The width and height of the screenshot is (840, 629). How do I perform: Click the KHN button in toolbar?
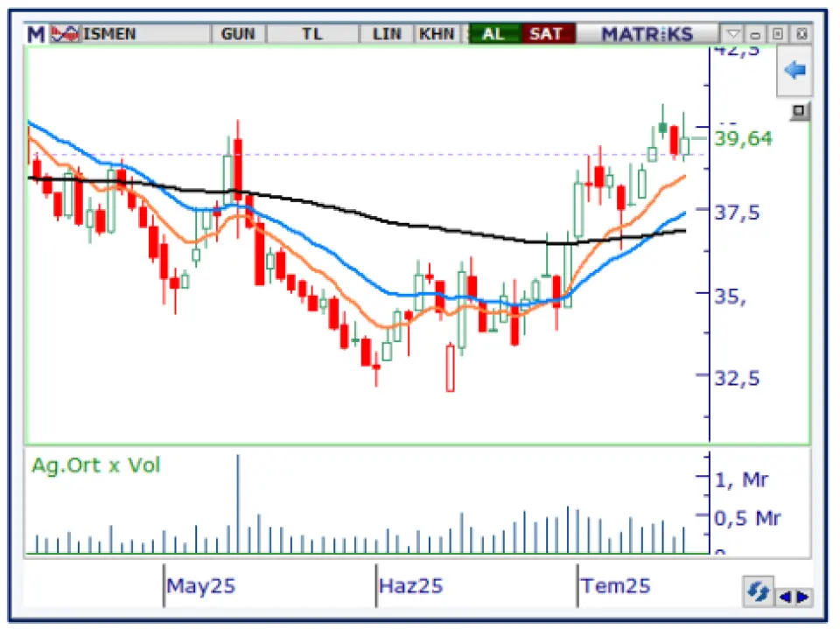(437, 34)
